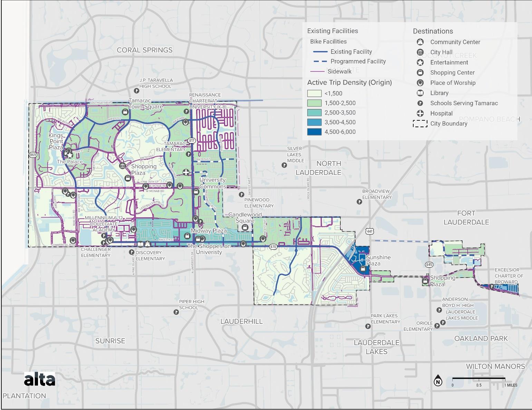Click the 'Existing Facilities' legend heading
532x410 pixels.
pos(332,31)
